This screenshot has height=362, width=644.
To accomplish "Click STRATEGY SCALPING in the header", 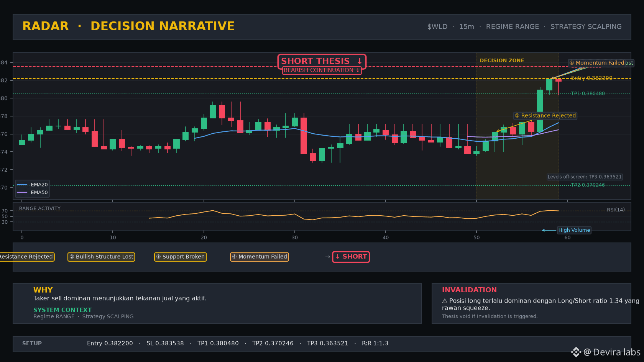I will click(586, 26).
